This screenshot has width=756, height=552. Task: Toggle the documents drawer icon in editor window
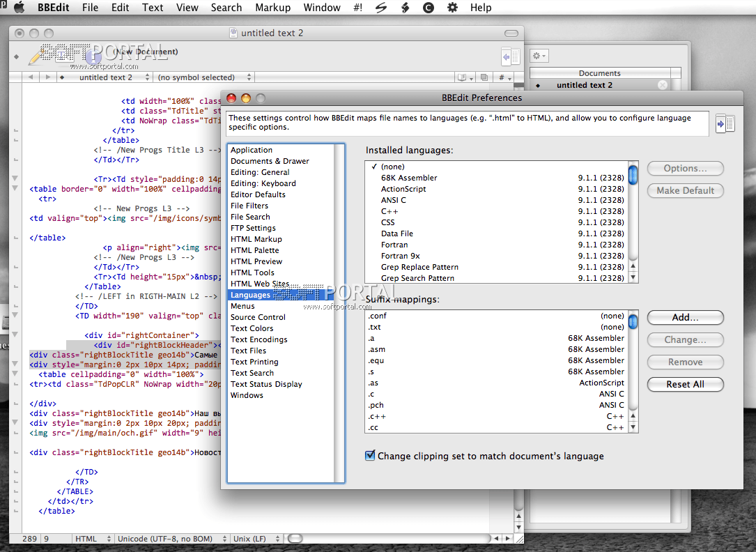(510, 56)
